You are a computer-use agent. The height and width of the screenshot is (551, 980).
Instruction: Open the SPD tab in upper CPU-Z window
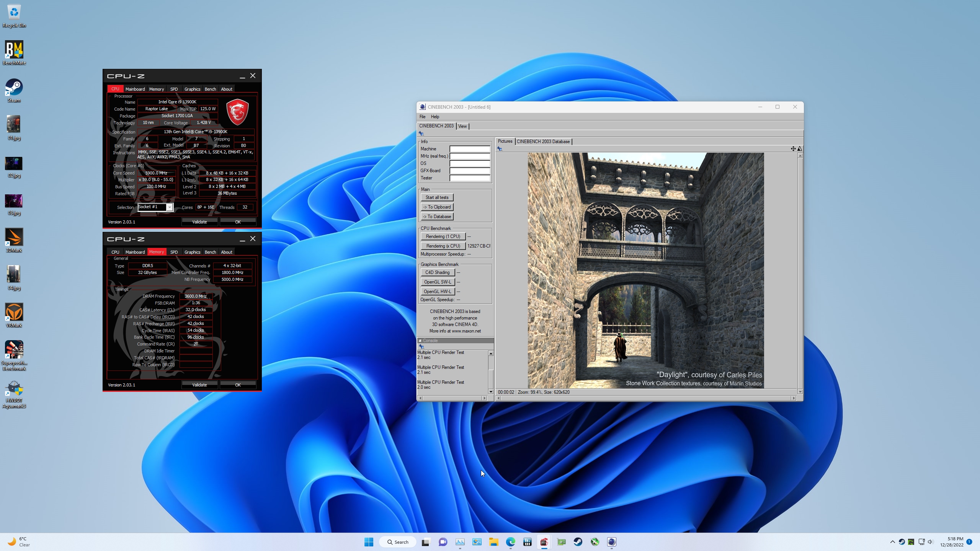pyautogui.click(x=174, y=89)
